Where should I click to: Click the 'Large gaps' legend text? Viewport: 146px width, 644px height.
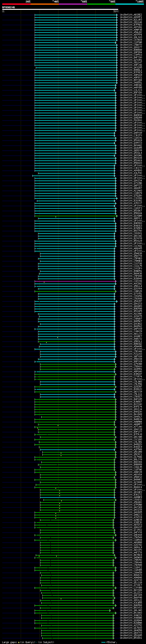tap(10, 642)
